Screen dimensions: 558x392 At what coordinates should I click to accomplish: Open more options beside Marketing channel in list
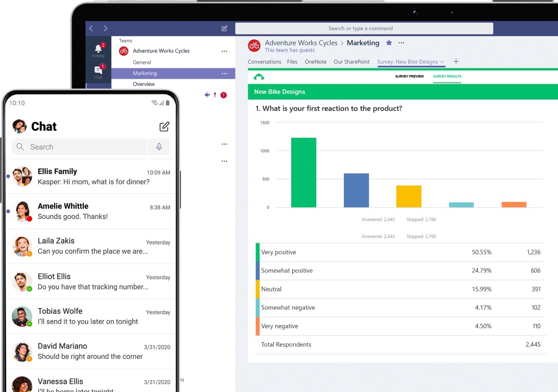click(224, 73)
